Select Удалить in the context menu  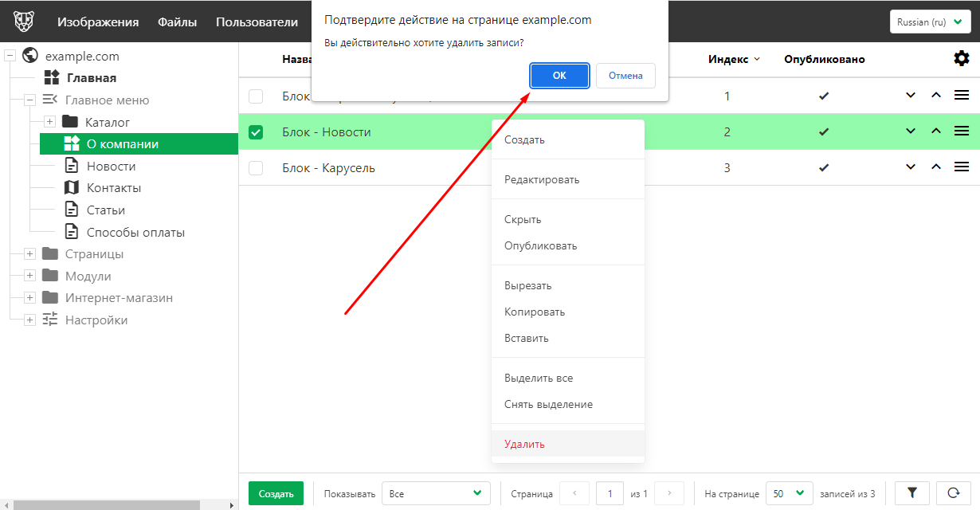(x=524, y=444)
